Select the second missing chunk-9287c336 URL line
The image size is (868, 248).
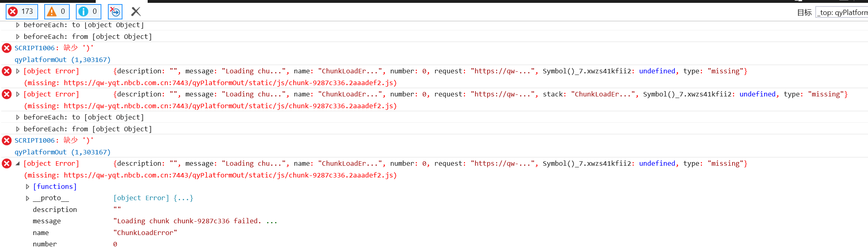pyautogui.click(x=210, y=106)
